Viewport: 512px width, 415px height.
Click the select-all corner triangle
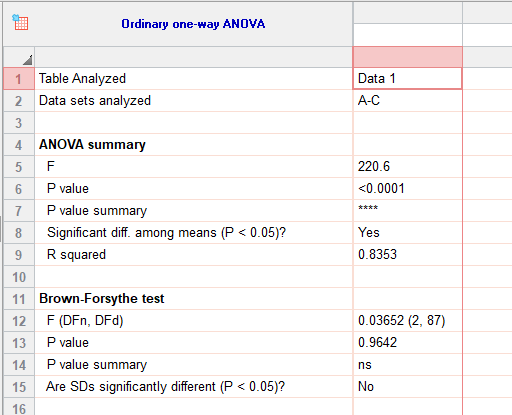[x=28, y=60]
